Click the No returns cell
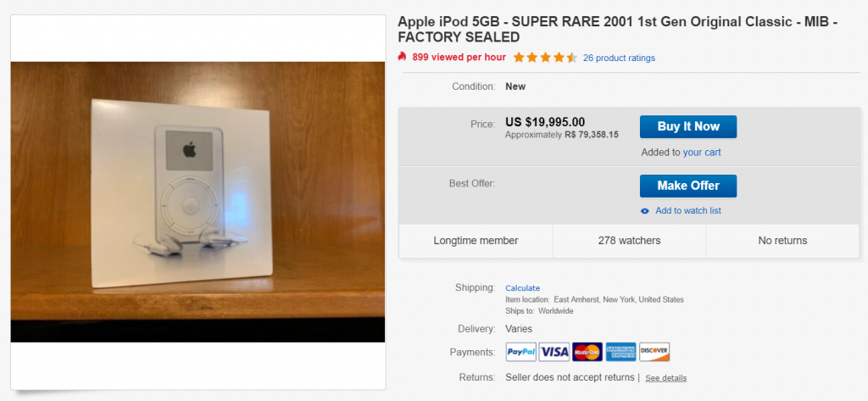 (782, 241)
